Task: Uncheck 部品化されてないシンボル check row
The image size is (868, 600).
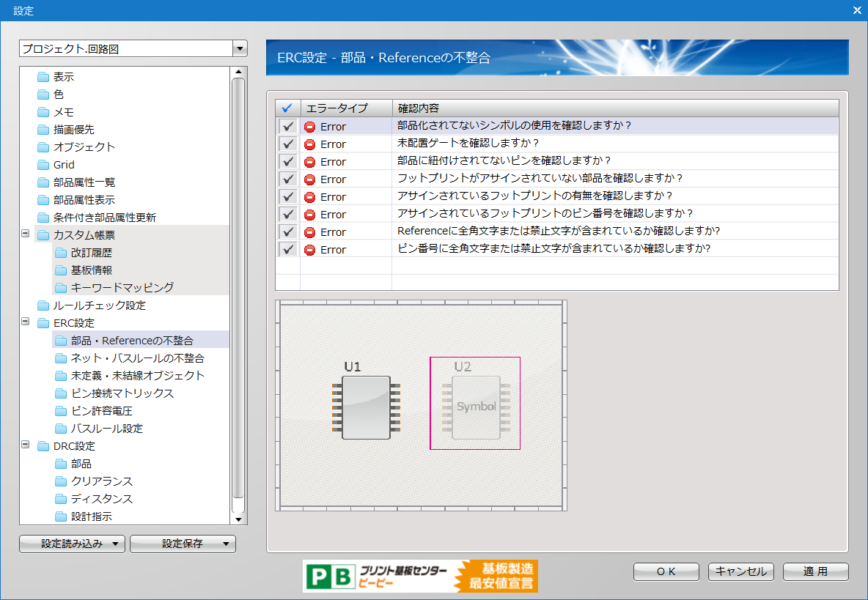Action: point(288,127)
